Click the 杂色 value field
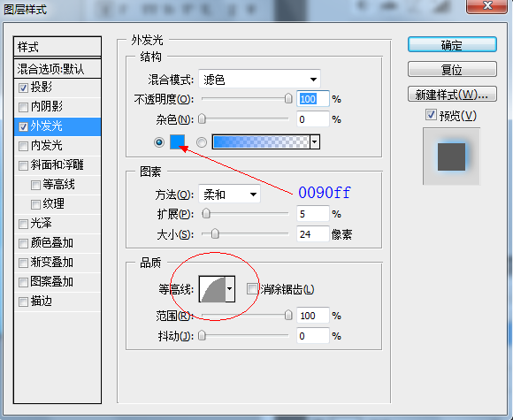The height and width of the screenshot is (420, 513). [x=313, y=119]
